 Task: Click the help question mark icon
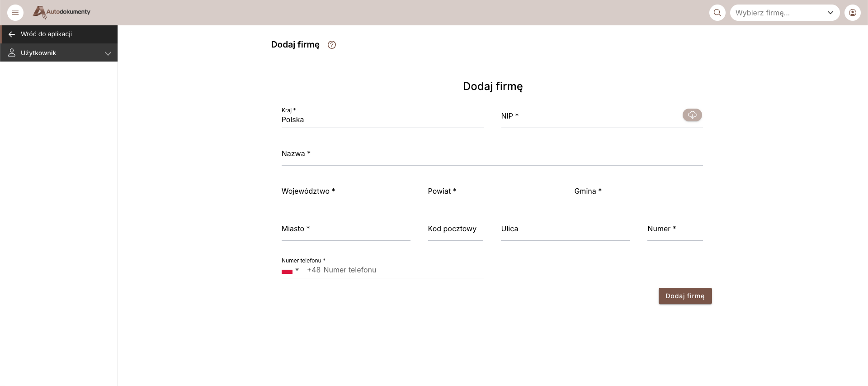pyautogui.click(x=332, y=45)
